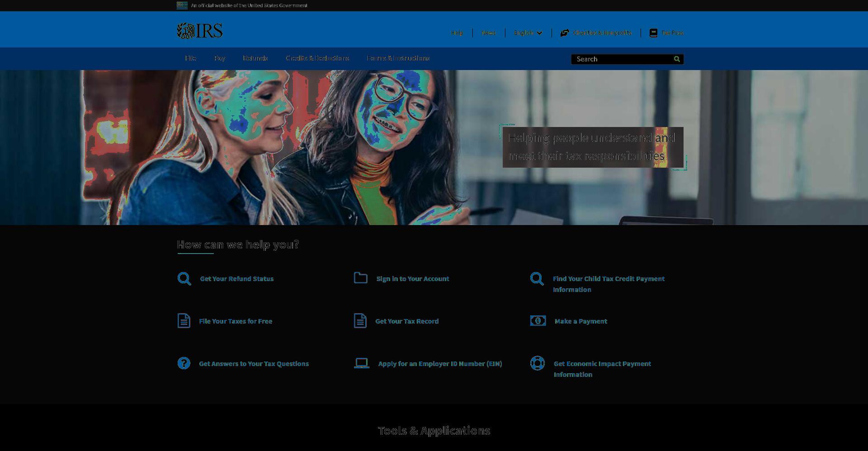Viewport: 868px width, 451px height.
Task: Open the Pay menu item
Action: click(220, 58)
